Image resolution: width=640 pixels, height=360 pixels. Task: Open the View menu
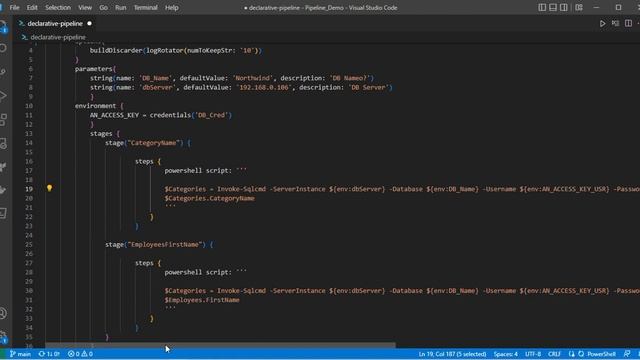coord(85,7)
